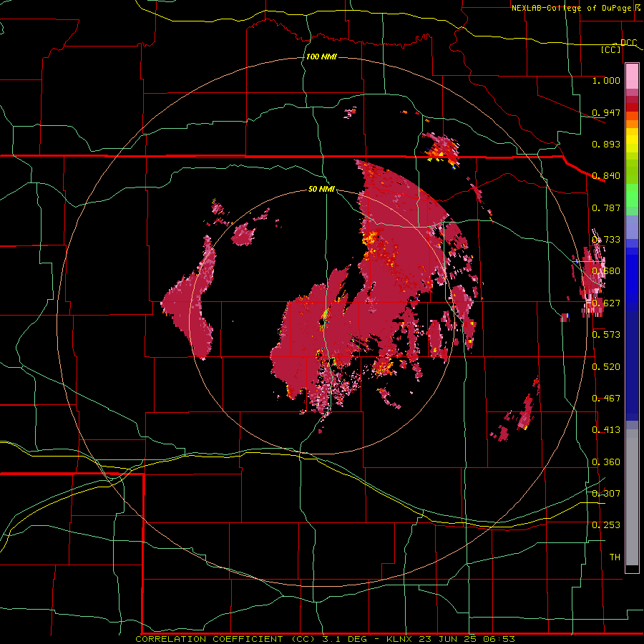644x644 pixels.
Task: Click the CORRELATION COEFFICIENT caption words
Action: 209,639
